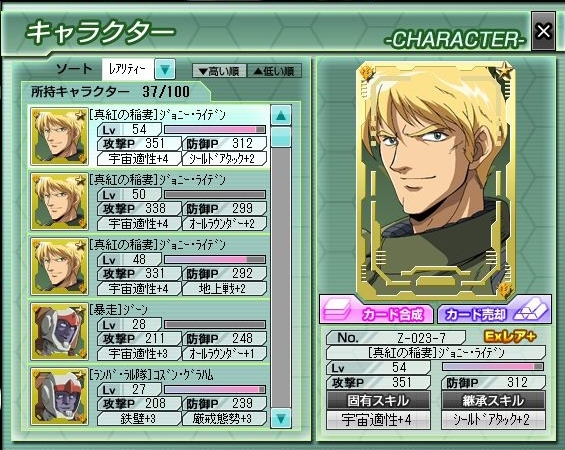565x450 pixels.
Task: Select the Lv 48 Johnny Ridden portrait
Action: [59, 266]
